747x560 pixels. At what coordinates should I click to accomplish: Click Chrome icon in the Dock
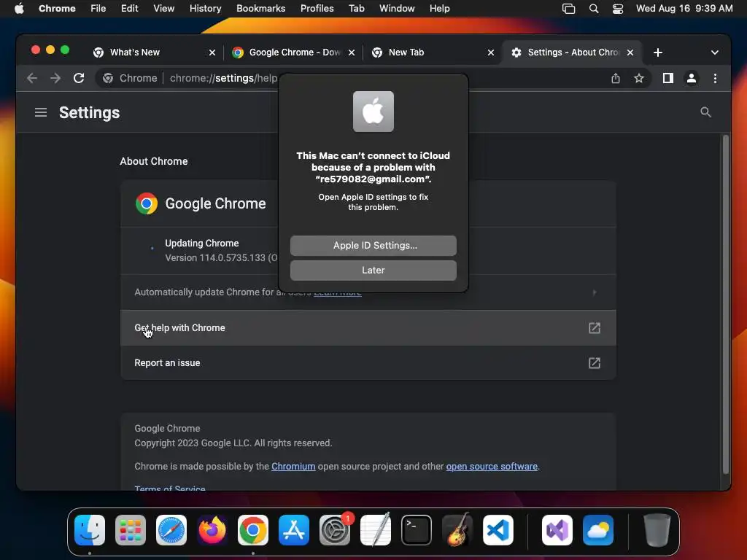point(253,530)
